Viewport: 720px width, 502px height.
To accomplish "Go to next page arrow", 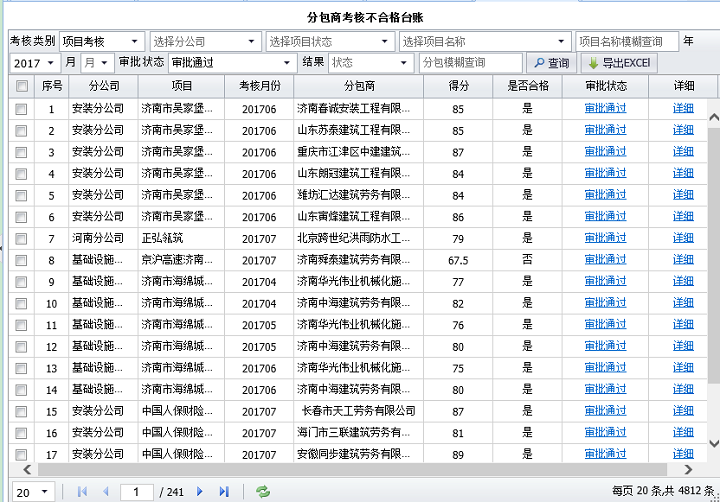I will coord(200,492).
